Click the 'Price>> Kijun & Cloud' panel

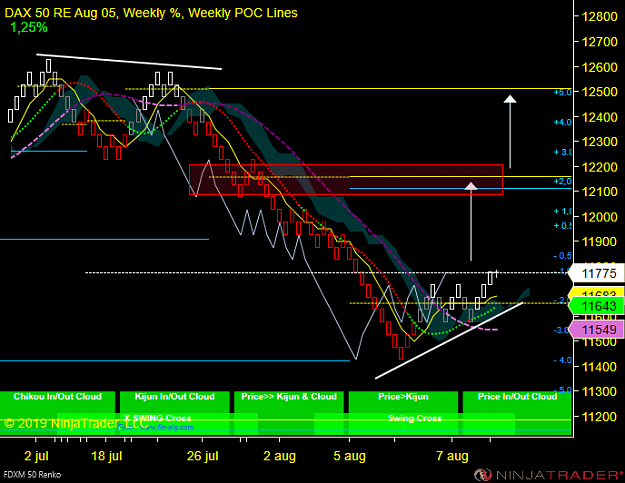point(289,402)
